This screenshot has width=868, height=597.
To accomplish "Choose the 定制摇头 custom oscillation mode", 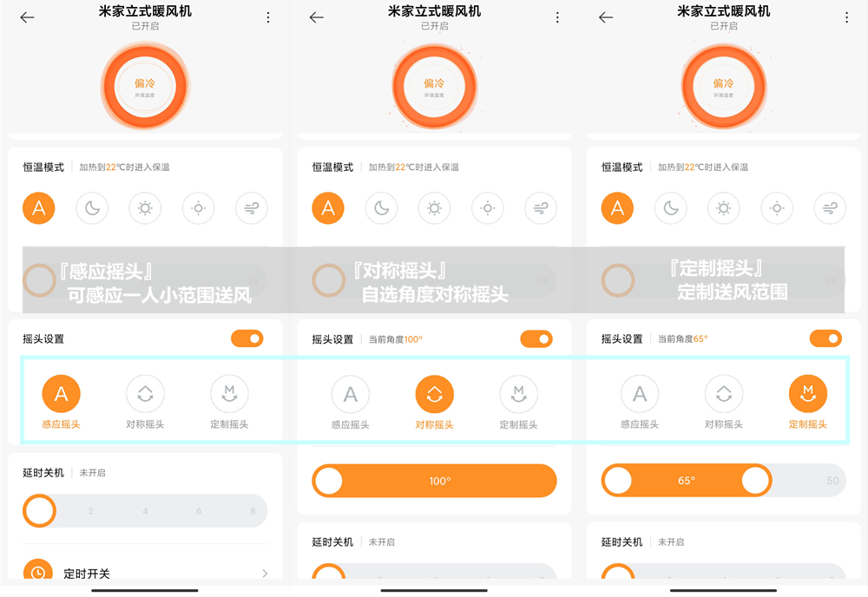I will tap(807, 393).
